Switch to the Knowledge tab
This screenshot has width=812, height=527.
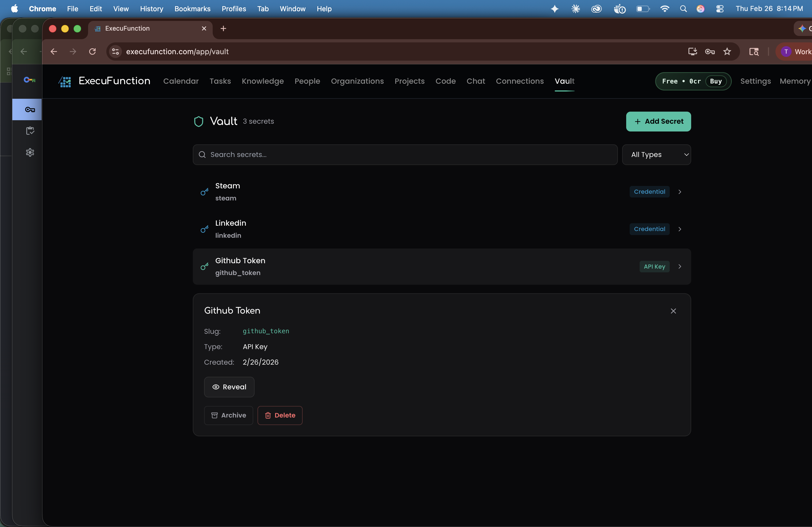(x=262, y=81)
